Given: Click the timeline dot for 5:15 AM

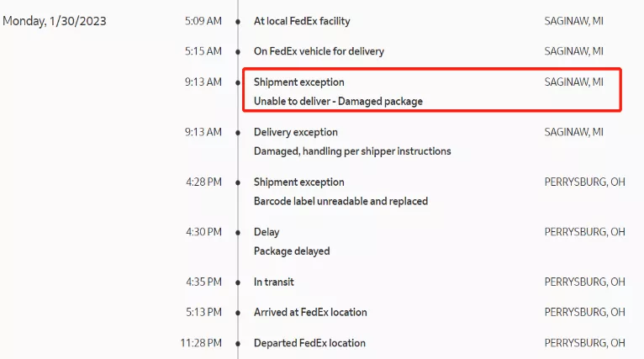Looking at the screenshot, I should tap(238, 51).
